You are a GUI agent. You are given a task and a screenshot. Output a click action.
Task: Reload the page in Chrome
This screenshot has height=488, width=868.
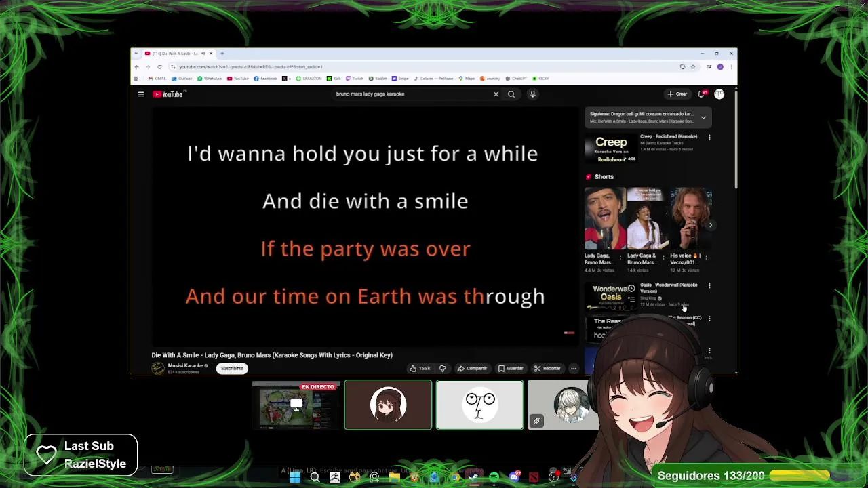pyautogui.click(x=159, y=67)
